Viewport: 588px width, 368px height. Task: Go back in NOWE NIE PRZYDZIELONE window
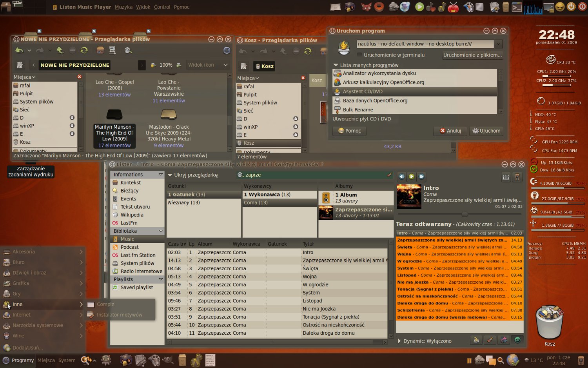click(x=19, y=50)
